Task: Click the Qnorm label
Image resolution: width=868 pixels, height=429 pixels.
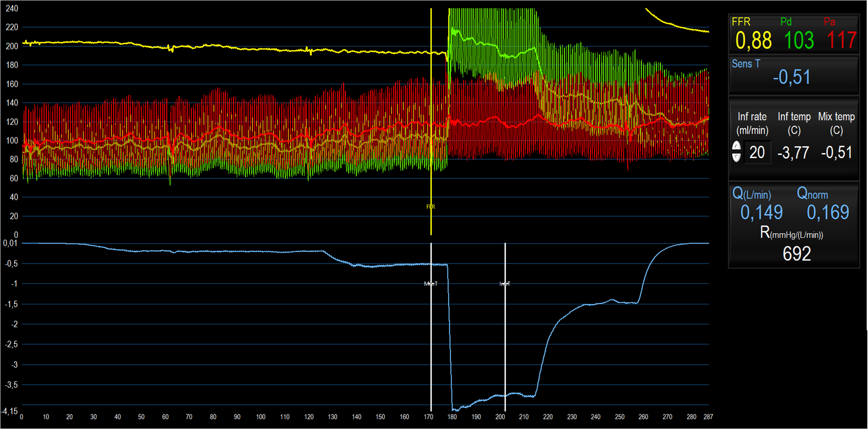Action: (812, 194)
